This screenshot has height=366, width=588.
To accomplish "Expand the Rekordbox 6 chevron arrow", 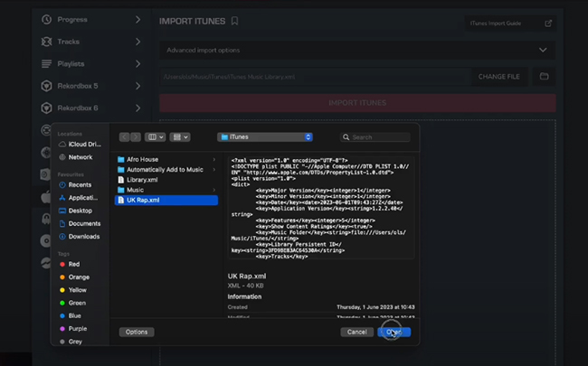I will (x=138, y=108).
